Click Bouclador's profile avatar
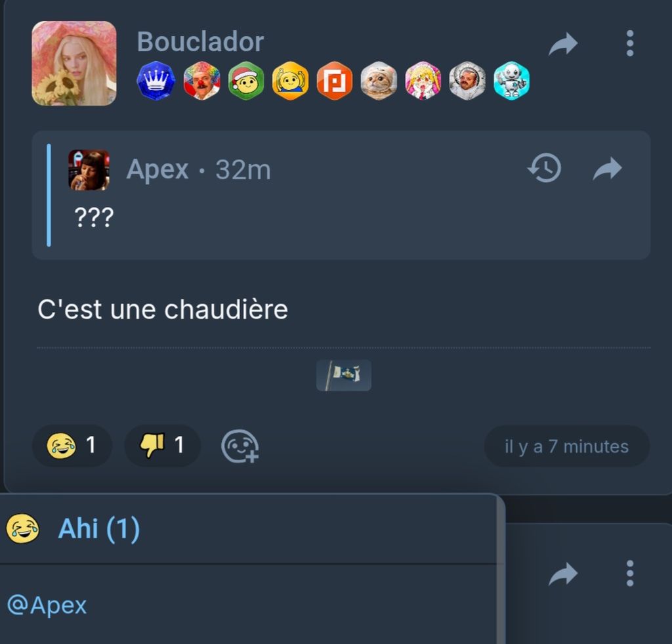 pos(74,64)
